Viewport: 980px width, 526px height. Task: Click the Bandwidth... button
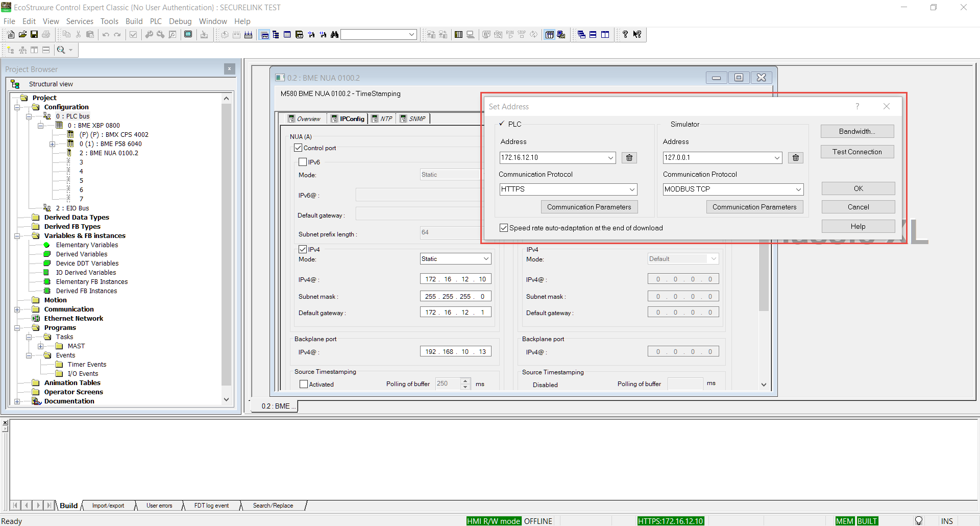coord(857,132)
